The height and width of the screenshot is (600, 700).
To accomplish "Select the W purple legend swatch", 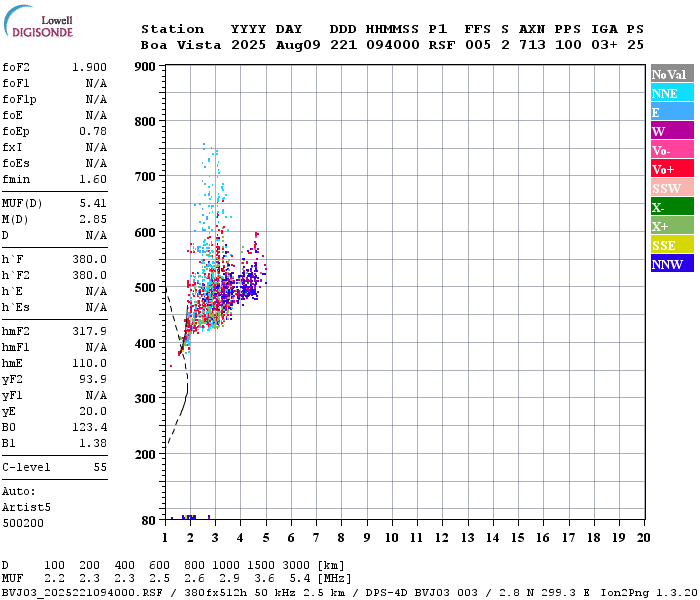I will click(672, 131).
